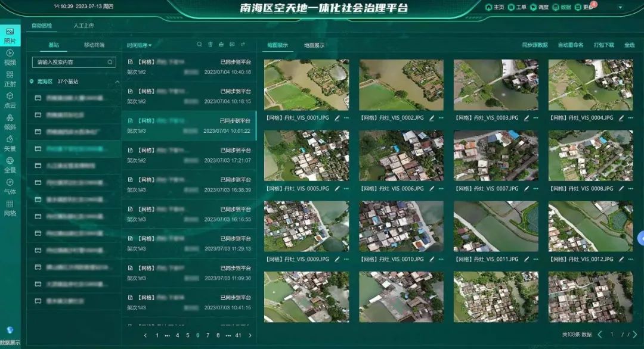The height and width of the screenshot is (349, 644).
Task: Click 全选 to select all photos
Action: pyautogui.click(x=629, y=45)
